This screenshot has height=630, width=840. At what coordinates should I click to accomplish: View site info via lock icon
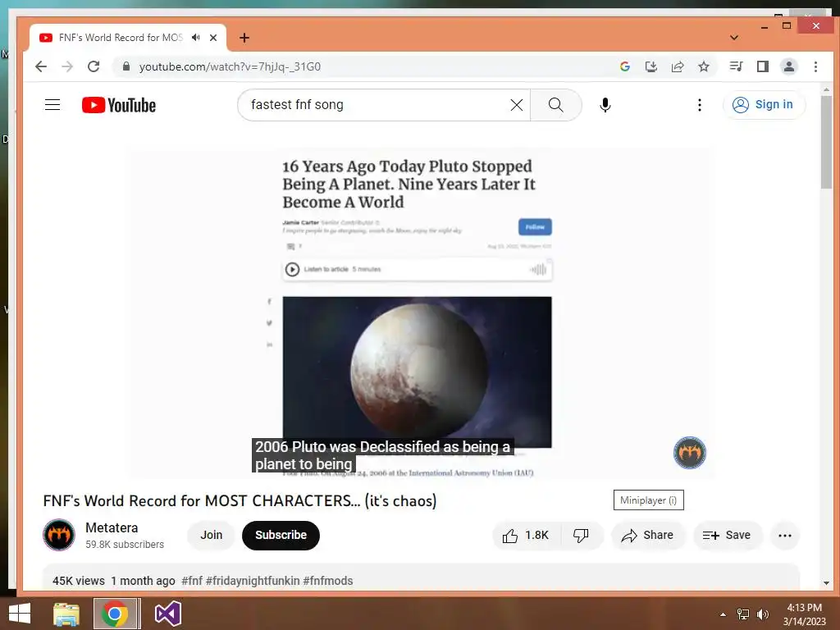click(x=126, y=66)
